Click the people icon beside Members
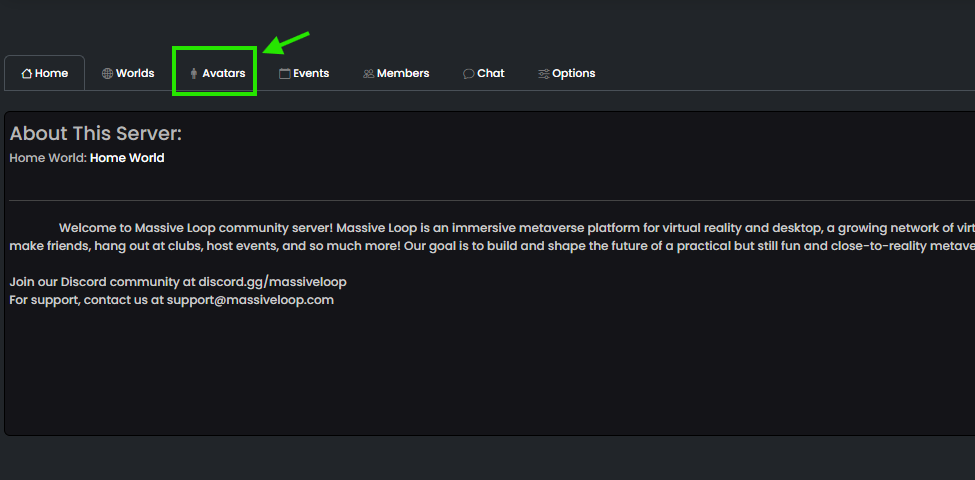 click(x=369, y=74)
